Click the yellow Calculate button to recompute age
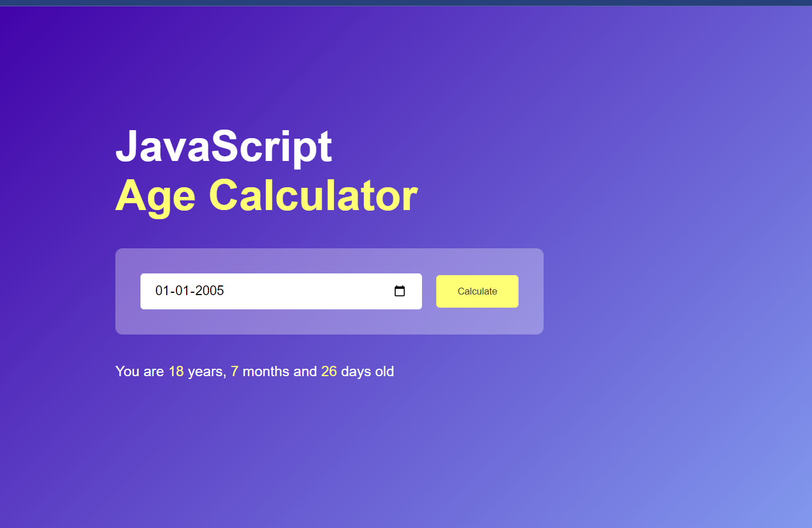Viewport: 812px width, 528px height. pos(477,291)
